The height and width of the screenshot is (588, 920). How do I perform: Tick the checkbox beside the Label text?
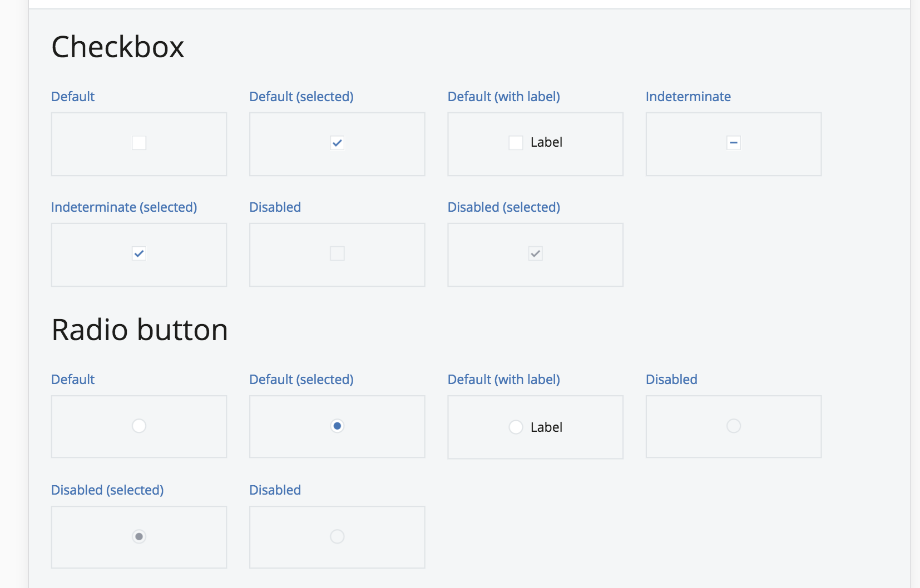[x=516, y=143]
